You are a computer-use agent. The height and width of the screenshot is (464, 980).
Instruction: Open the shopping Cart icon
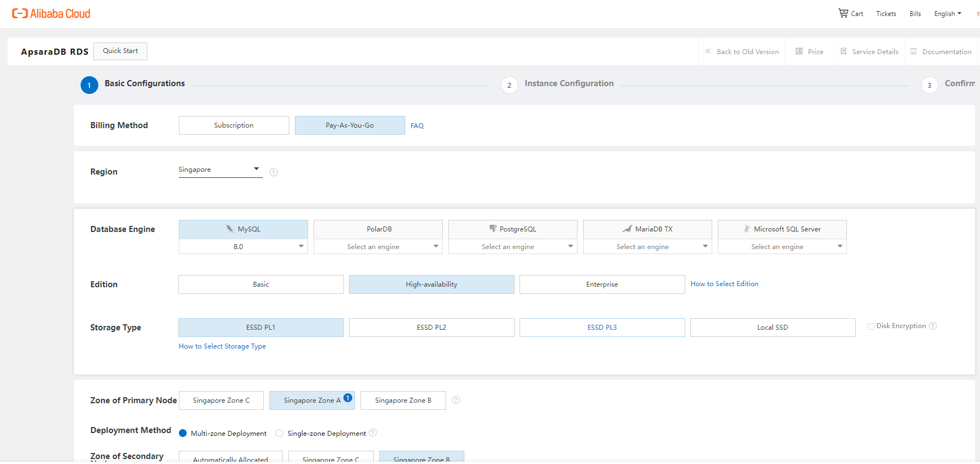point(843,13)
